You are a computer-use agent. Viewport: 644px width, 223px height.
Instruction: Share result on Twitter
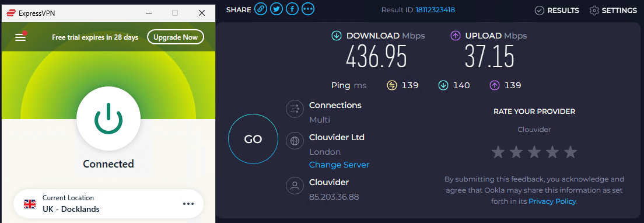pyautogui.click(x=276, y=9)
